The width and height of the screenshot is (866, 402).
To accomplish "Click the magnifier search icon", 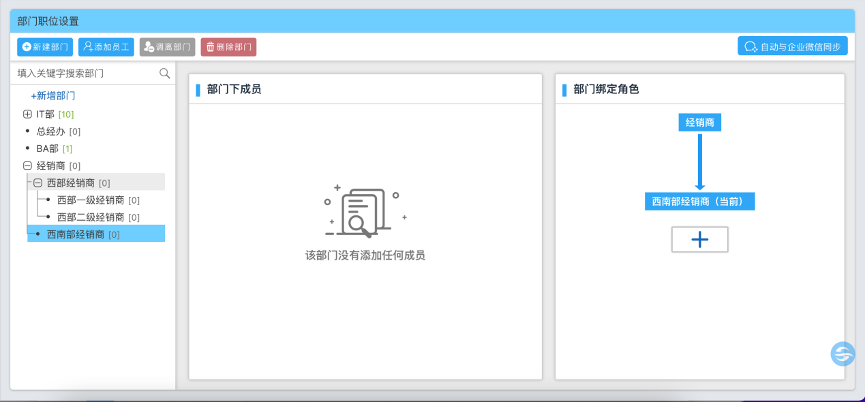I will tap(165, 73).
